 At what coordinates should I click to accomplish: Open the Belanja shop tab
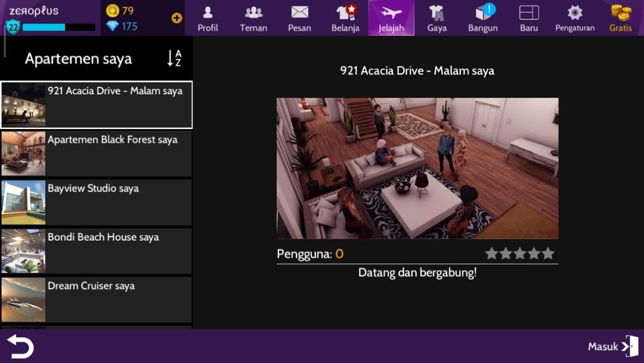tap(345, 18)
